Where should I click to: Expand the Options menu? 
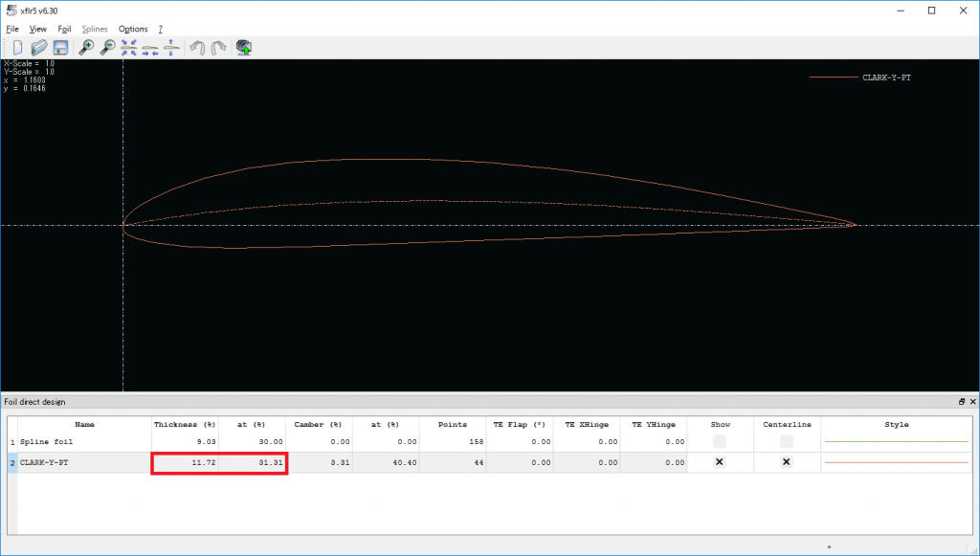point(133,30)
